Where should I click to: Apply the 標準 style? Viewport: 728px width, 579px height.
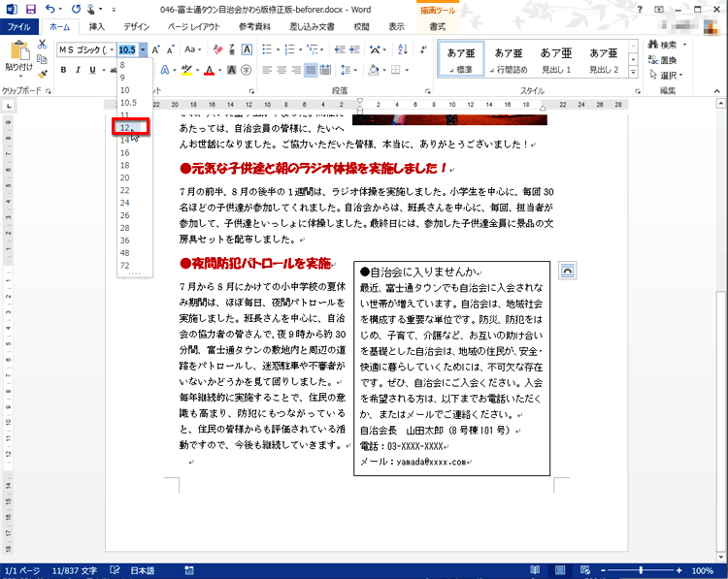(x=461, y=59)
